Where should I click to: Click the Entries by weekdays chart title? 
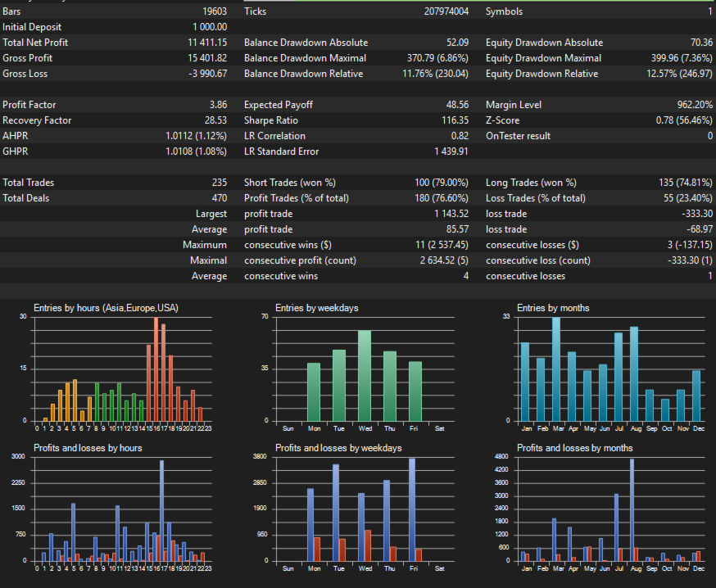pyautogui.click(x=317, y=308)
